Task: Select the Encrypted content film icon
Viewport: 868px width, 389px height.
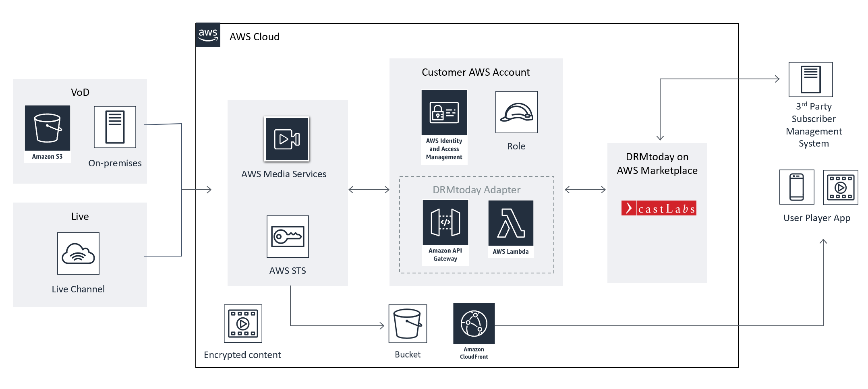Action: [243, 323]
